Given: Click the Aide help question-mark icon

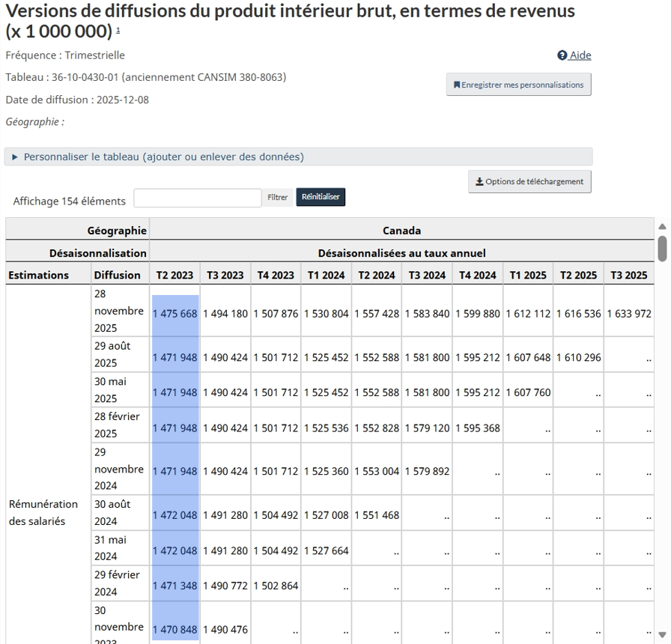Looking at the screenshot, I should (x=562, y=55).
